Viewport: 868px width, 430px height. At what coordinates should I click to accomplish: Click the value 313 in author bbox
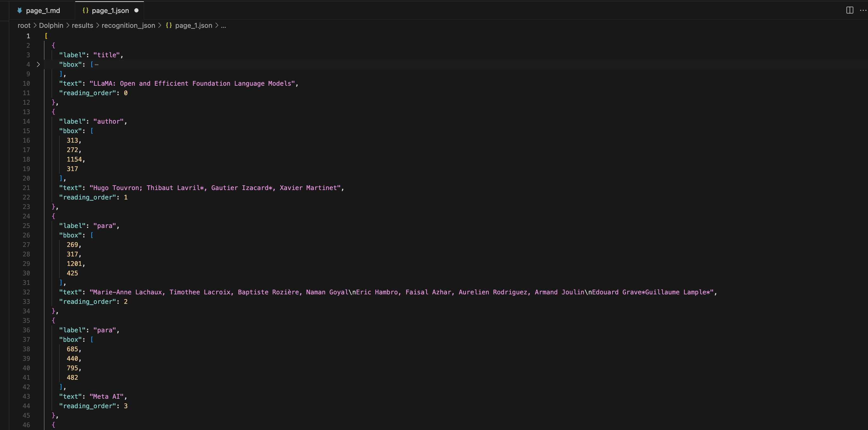pos(72,140)
